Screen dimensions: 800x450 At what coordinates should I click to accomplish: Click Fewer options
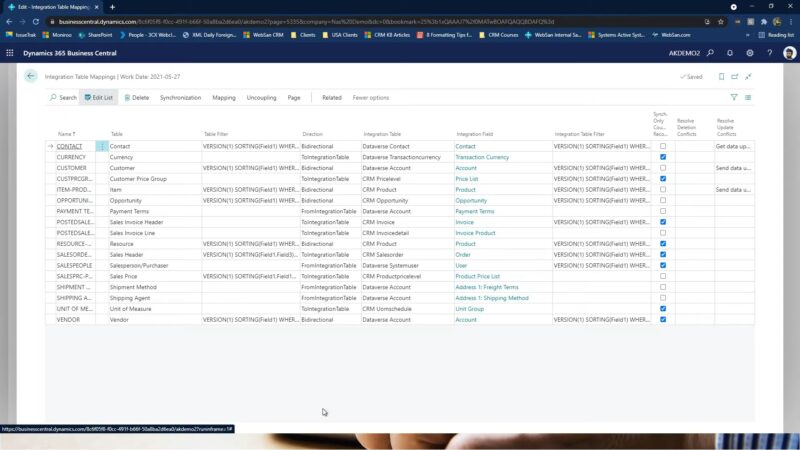coord(371,97)
